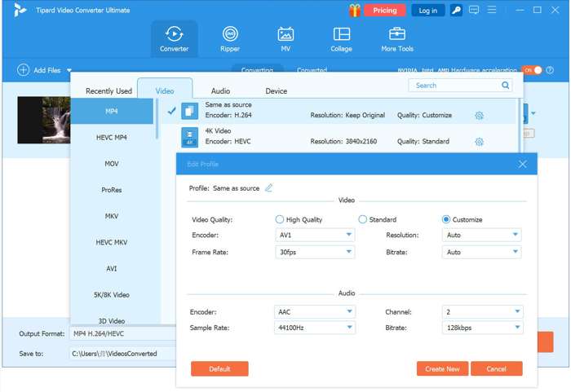
Task: Toggle hardware acceleration switch
Action: (x=532, y=70)
